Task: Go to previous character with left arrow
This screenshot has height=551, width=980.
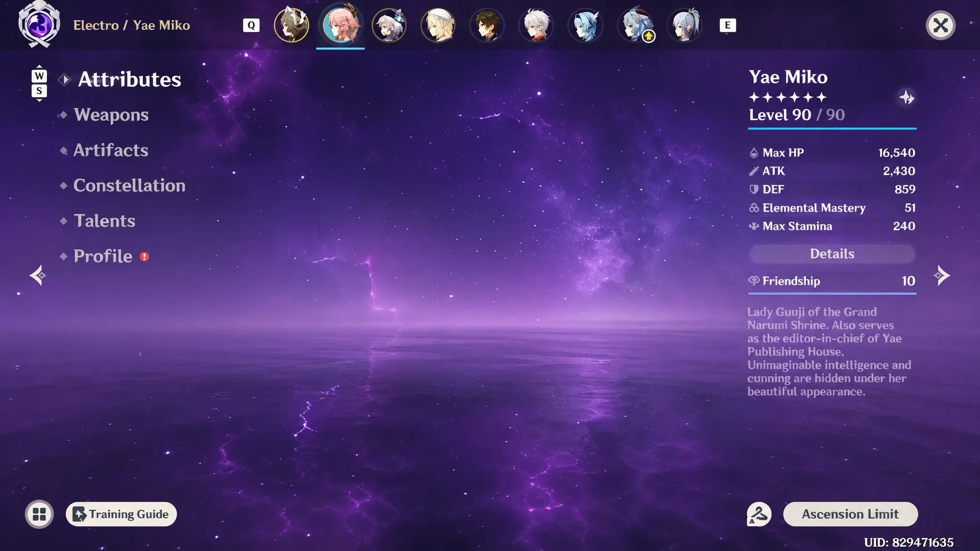Action: click(x=38, y=275)
